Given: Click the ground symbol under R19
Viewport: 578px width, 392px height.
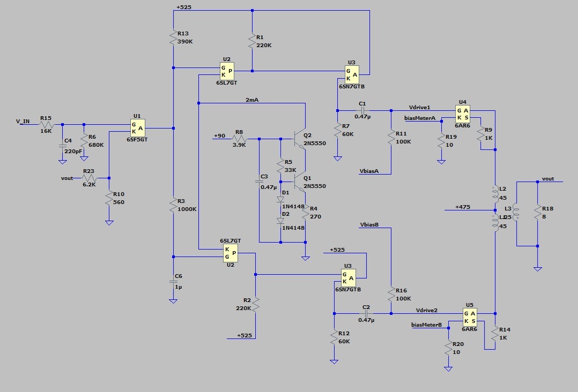Looking at the screenshot, I should coord(441,162).
